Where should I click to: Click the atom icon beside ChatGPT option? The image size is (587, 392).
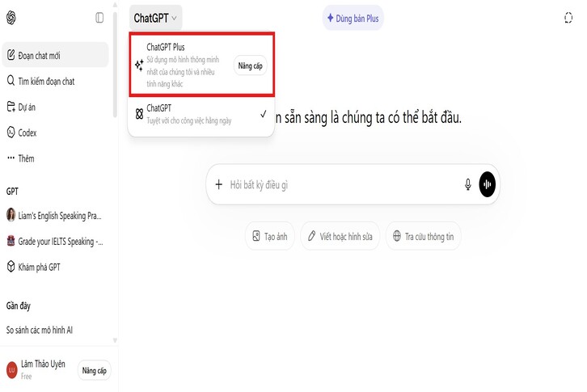(x=139, y=114)
